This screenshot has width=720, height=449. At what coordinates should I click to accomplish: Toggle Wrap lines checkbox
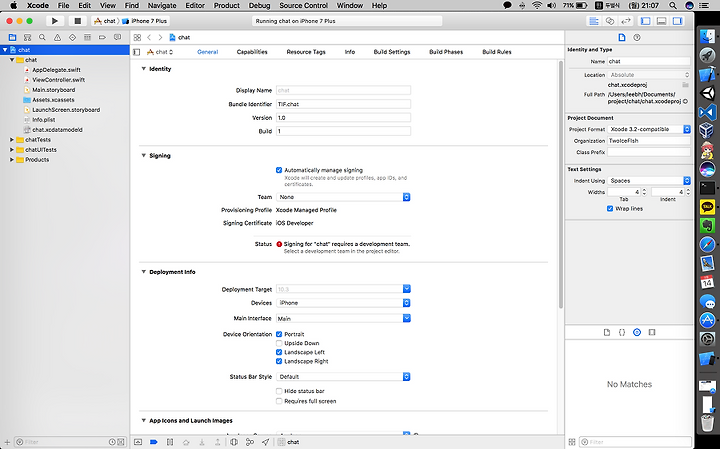(x=610, y=209)
